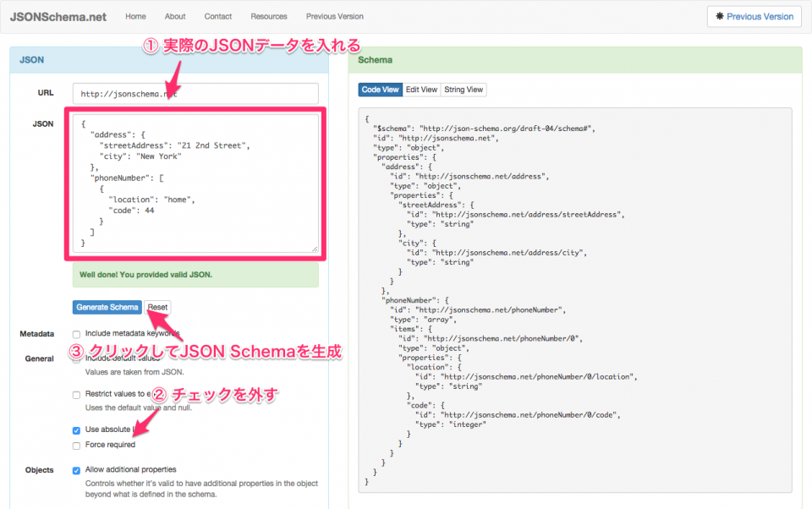Screen dimensions: 812x509
Task: Uncheck Allow additional properties
Action: click(77, 470)
